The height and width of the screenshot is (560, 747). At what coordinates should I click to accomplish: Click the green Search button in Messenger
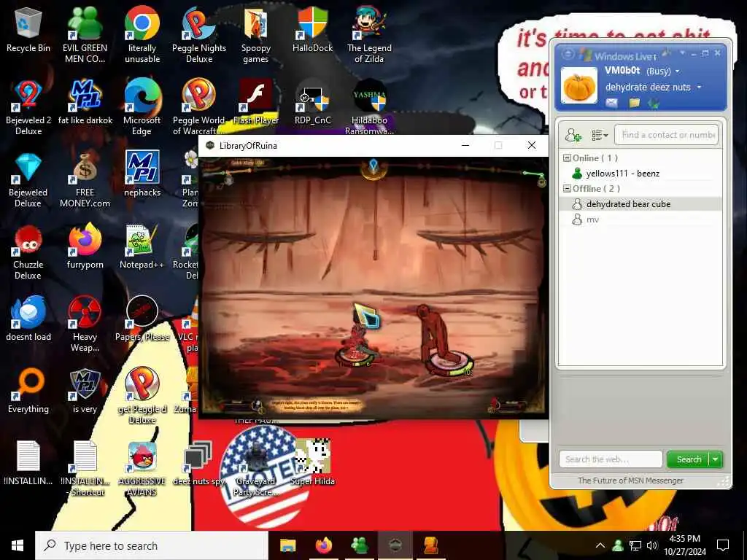(689, 459)
